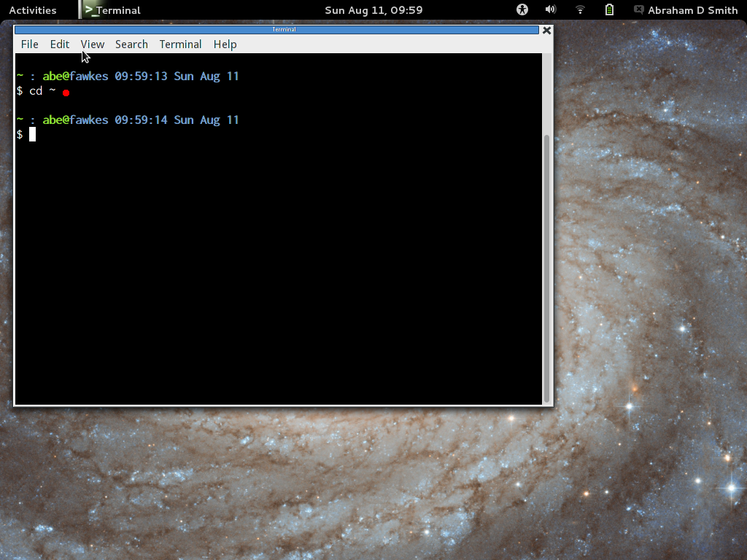Open the Terminal menu in the menubar
The height and width of the screenshot is (560, 747).
click(181, 44)
